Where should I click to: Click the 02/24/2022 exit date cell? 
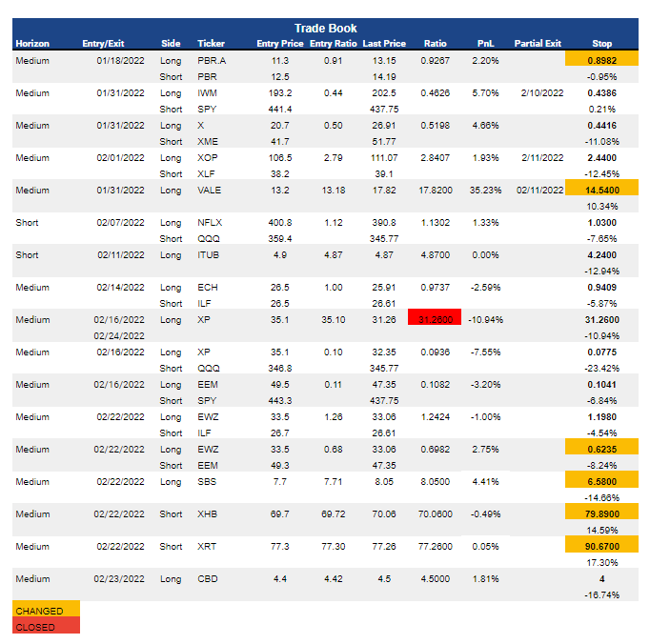click(117, 335)
